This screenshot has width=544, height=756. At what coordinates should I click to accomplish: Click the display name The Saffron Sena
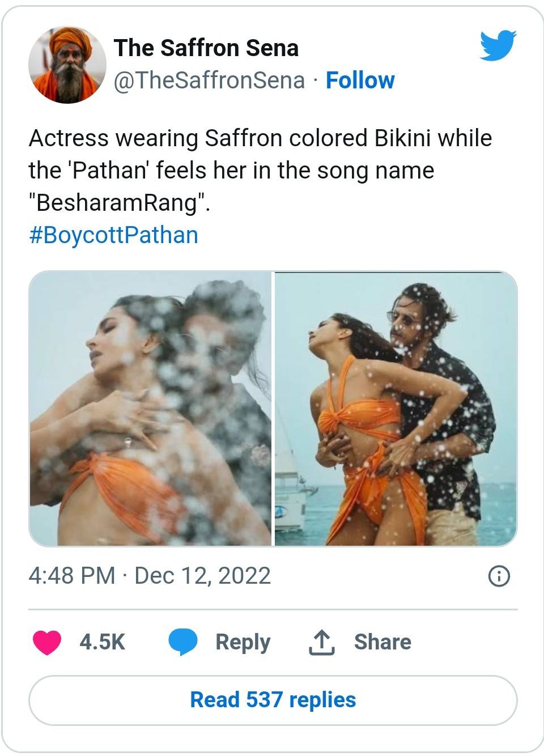click(206, 48)
